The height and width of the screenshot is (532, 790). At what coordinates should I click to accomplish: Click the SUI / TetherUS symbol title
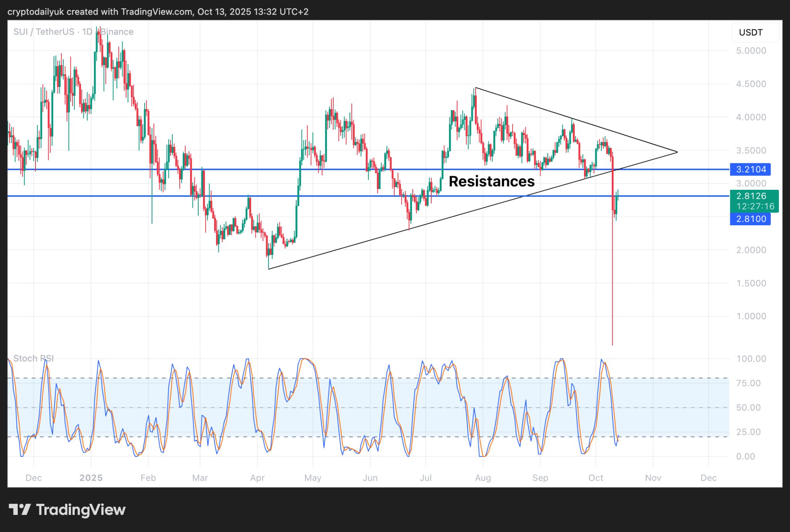(43, 32)
